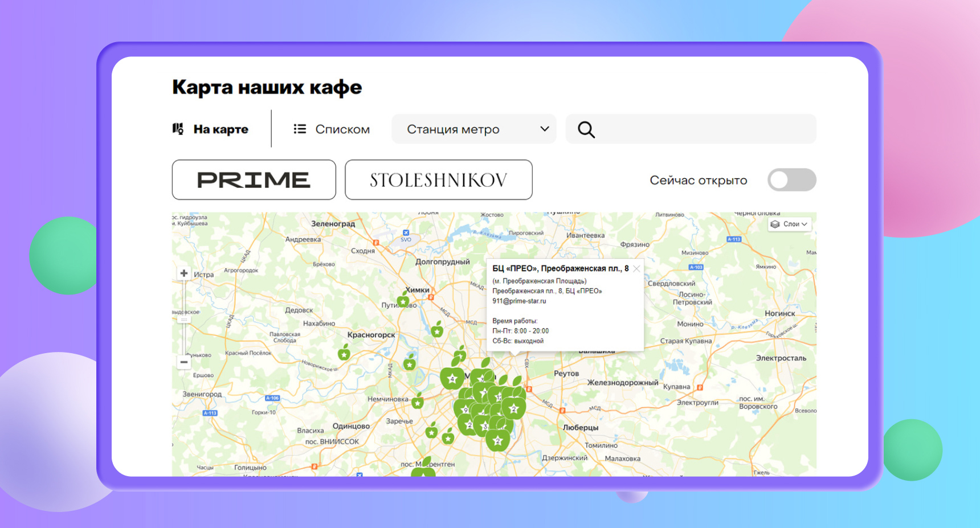Select the PRIME brand filter button
This screenshot has width=980, height=528.
pyautogui.click(x=254, y=180)
